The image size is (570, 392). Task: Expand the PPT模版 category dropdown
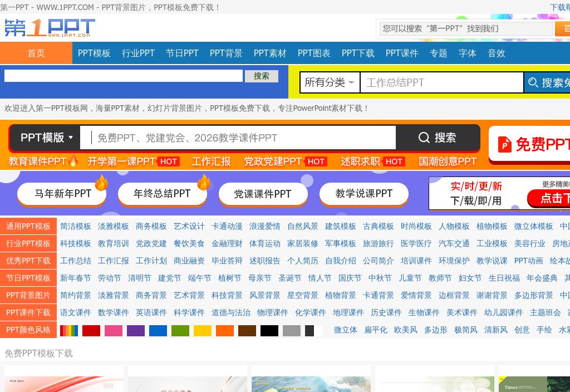click(x=45, y=138)
